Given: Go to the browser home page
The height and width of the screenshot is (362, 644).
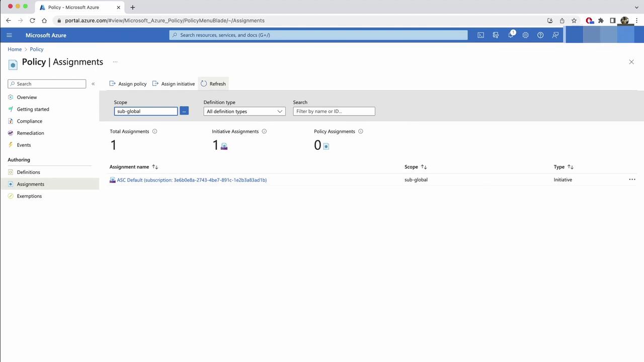Looking at the screenshot, I should (44, 21).
